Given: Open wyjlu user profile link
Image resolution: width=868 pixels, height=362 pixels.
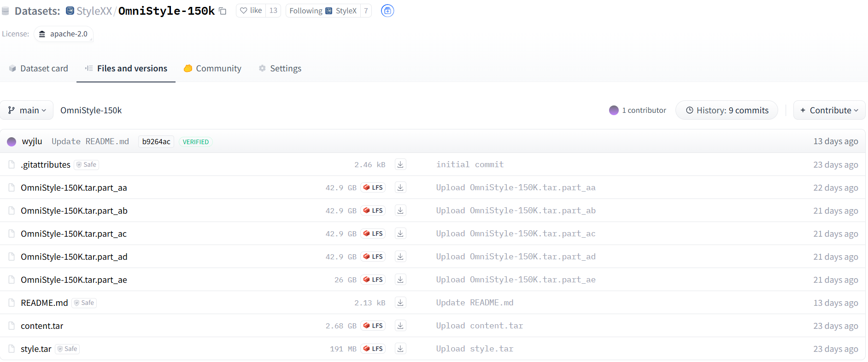Looking at the screenshot, I should [32, 141].
